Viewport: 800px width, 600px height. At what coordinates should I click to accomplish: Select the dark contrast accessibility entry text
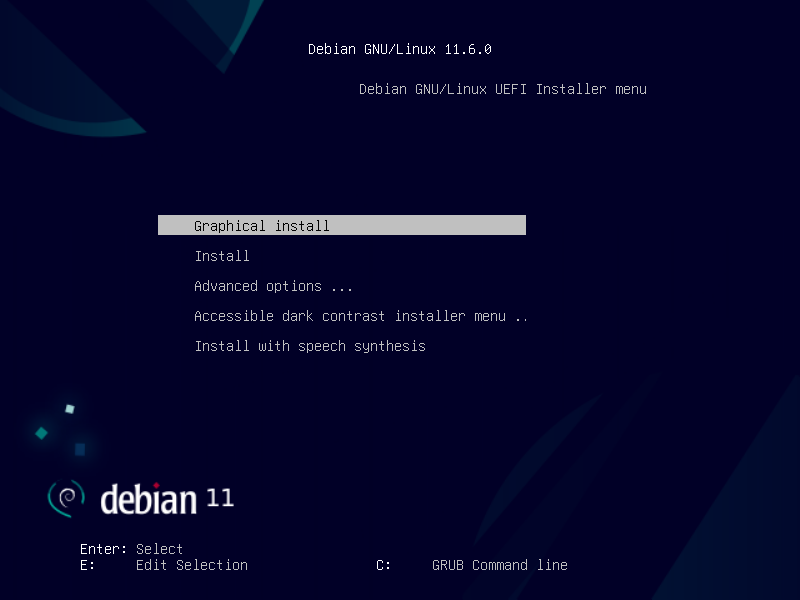coord(360,316)
